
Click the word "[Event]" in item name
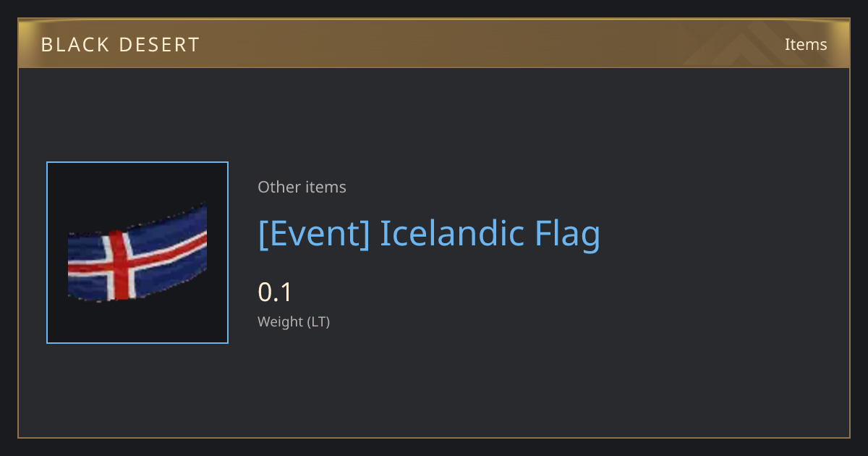(x=314, y=234)
